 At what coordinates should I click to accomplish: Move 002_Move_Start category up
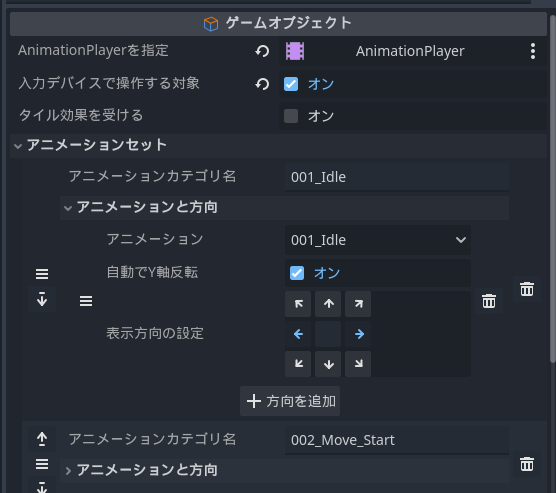click(42, 439)
